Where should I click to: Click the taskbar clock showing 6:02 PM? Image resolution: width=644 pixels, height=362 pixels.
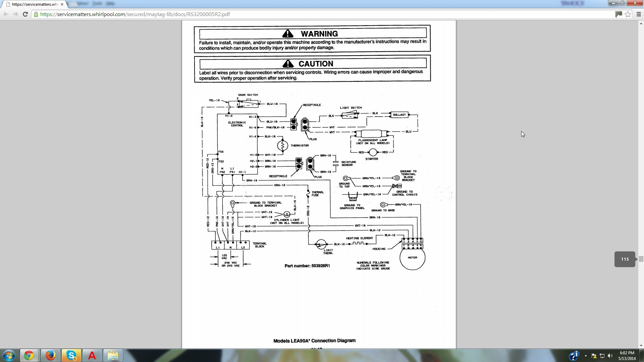pyautogui.click(x=627, y=355)
